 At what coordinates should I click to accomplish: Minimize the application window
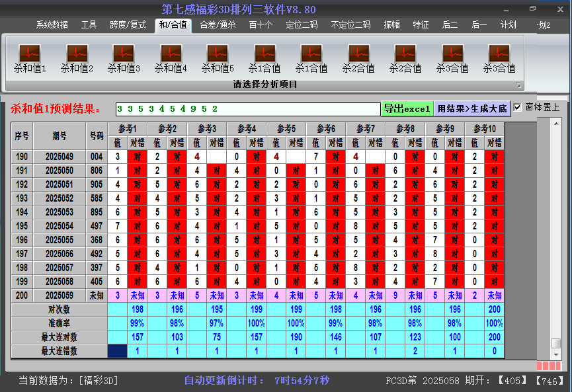coord(506,10)
